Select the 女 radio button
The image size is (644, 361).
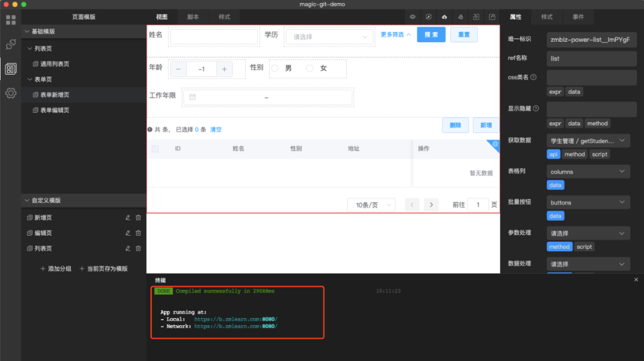(309, 68)
